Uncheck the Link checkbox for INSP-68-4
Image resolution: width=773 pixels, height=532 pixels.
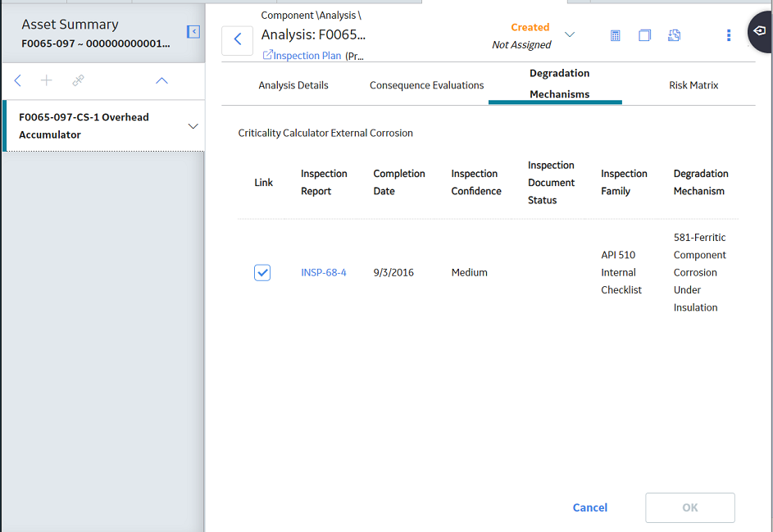[x=262, y=273]
